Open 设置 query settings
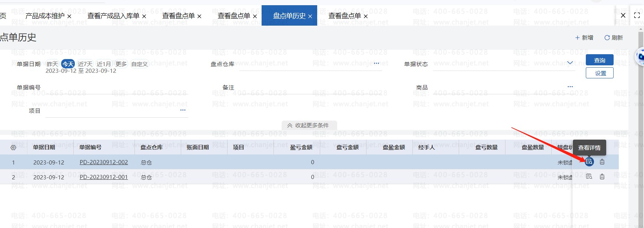Image resolution: width=644 pixels, height=228 pixels. point(600,73)
